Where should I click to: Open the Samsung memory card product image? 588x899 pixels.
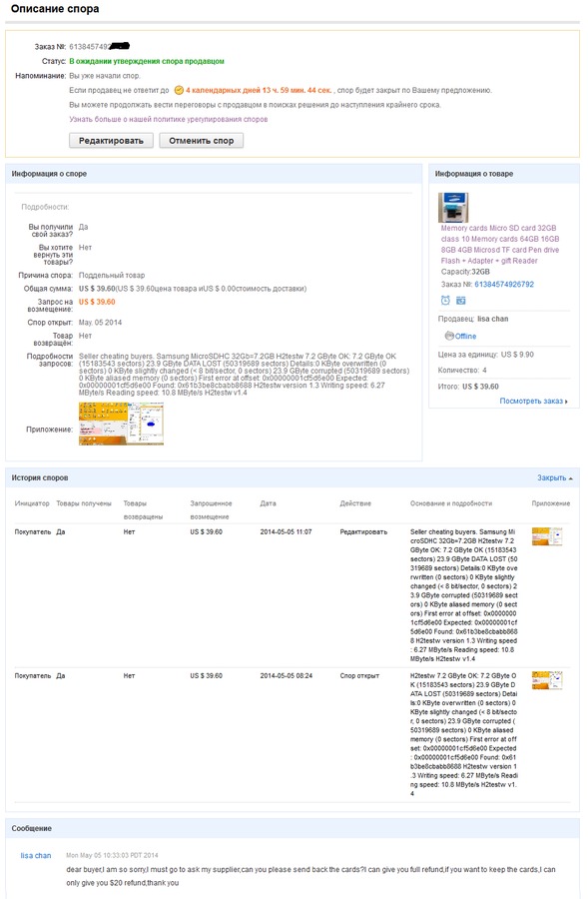(x=453, y=207)
